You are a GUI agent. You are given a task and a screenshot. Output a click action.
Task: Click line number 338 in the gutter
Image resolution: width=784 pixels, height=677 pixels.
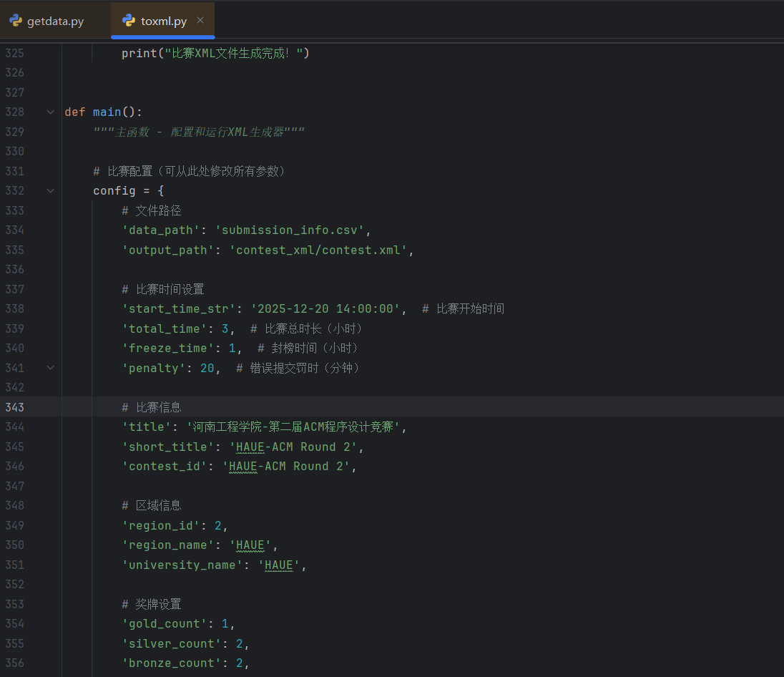pos(14,309)
